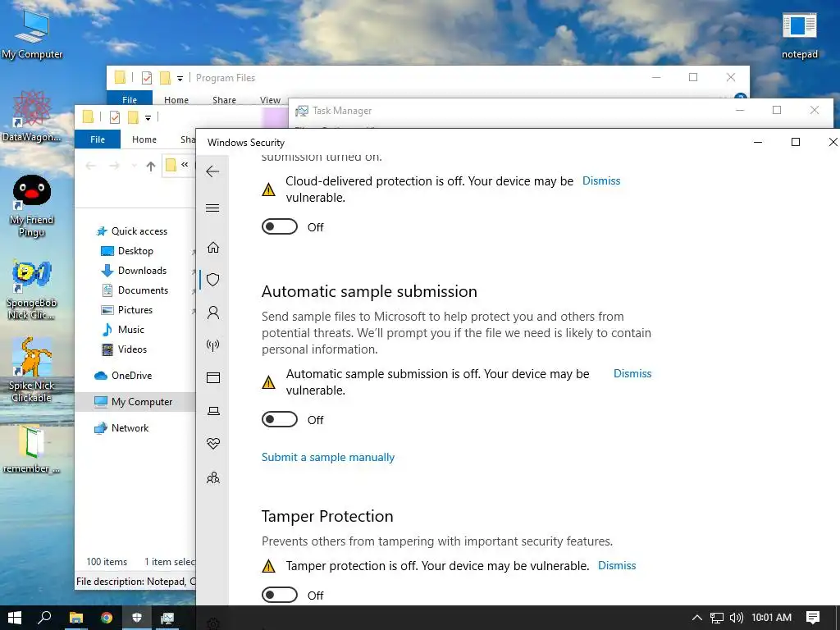The image size is (840, 630).
Task: Open quick access toolbar dropdown in front Explorer window
Action: [x=148, y=117]
